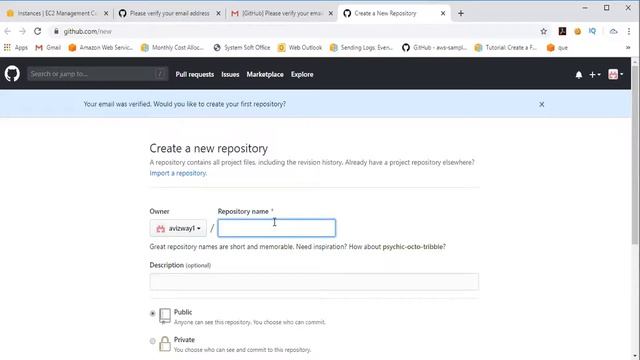Open Marketplace in the header
Screen dimensions: 640x360
(265, 74)
